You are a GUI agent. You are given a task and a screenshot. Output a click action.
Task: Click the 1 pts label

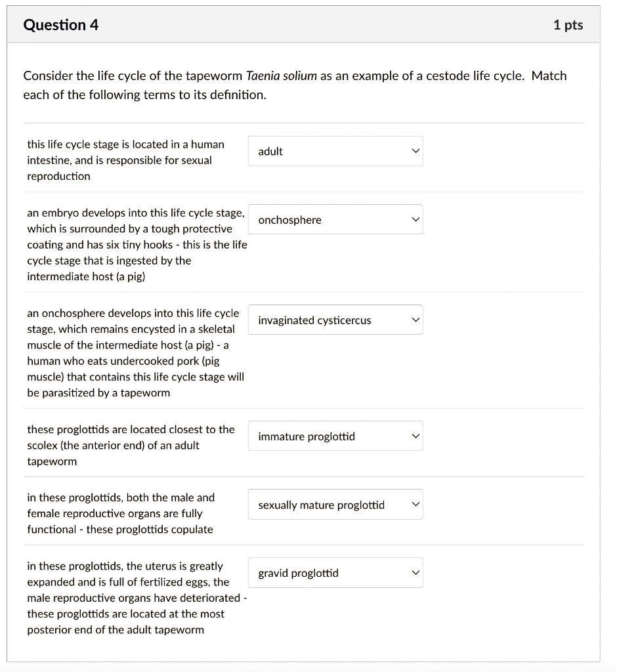pos(568,25)
